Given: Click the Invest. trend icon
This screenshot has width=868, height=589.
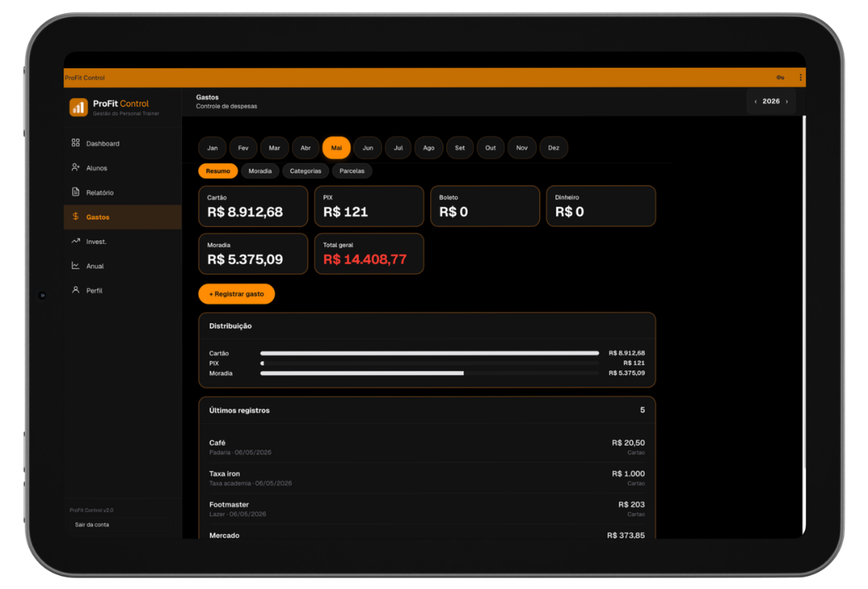Looking at the screenshot, I should 76,241.
